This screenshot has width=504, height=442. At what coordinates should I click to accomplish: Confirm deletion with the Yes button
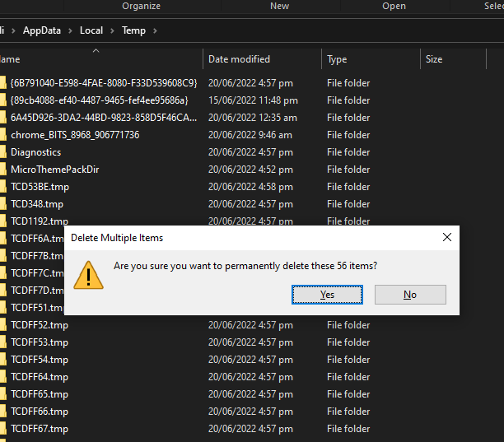click(x=327, y=295)
